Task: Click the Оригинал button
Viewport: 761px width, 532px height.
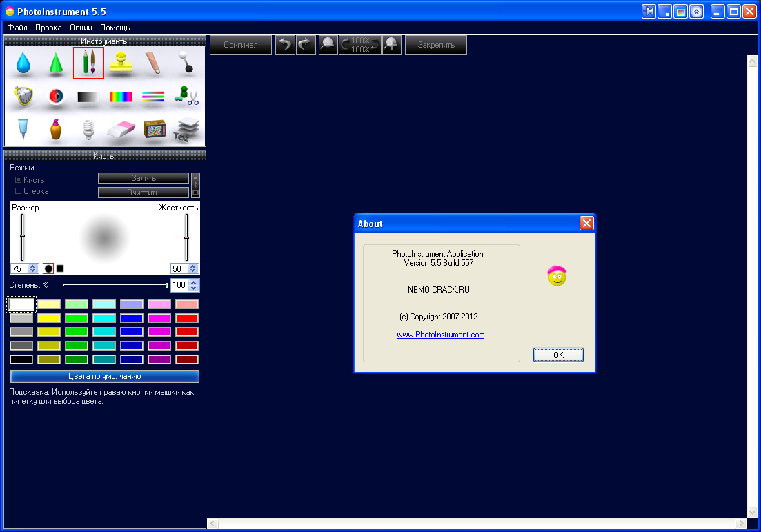Action: coord(241,45)
